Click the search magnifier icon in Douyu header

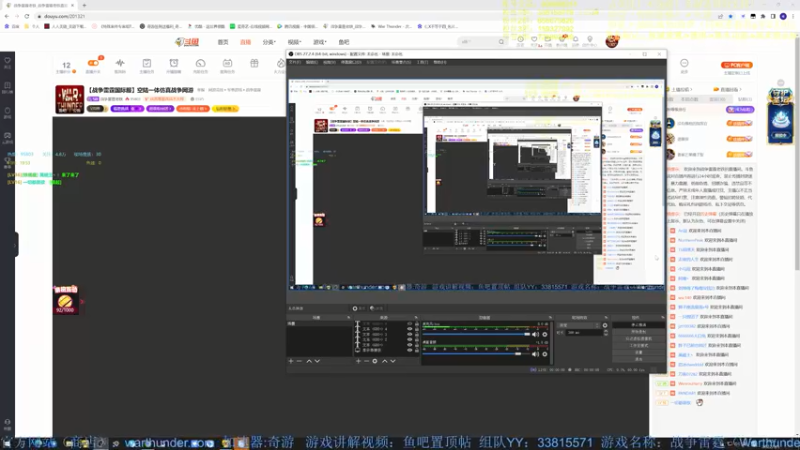point(501,42)
